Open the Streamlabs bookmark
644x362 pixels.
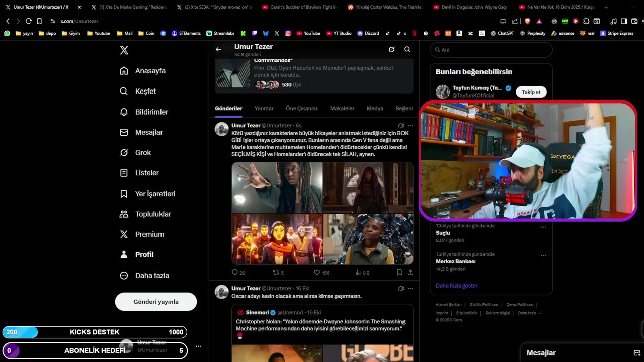tap(220, 33)
